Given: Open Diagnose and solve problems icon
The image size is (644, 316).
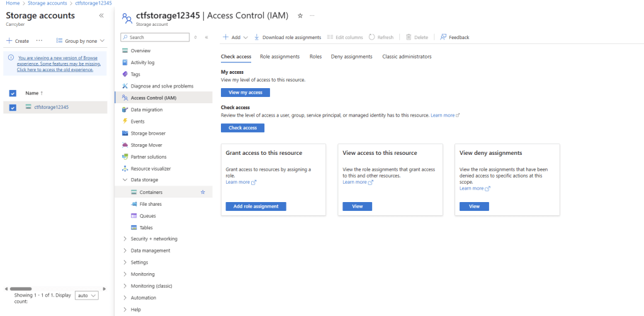Looking at the screenshot, I should click(125, 86).
